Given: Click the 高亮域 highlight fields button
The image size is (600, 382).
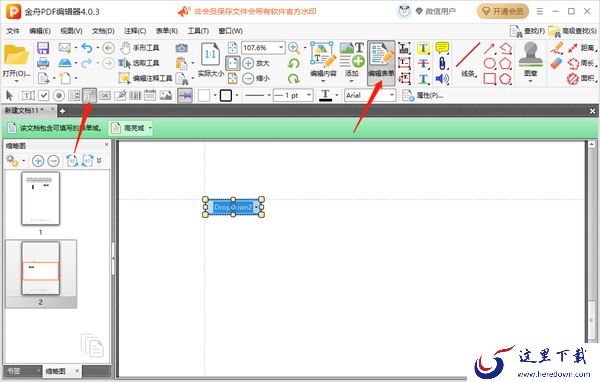Looking at the screenshot, I should (129, 128).
